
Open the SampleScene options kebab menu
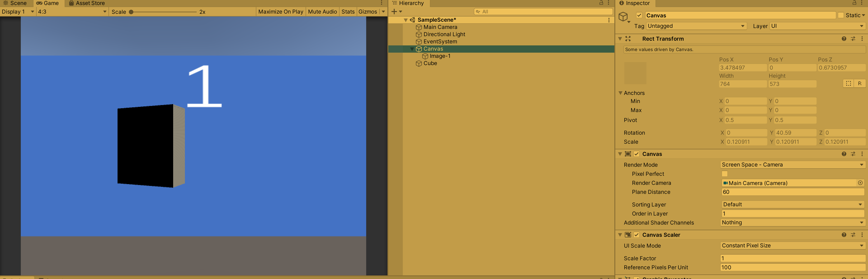click(609, 20)
